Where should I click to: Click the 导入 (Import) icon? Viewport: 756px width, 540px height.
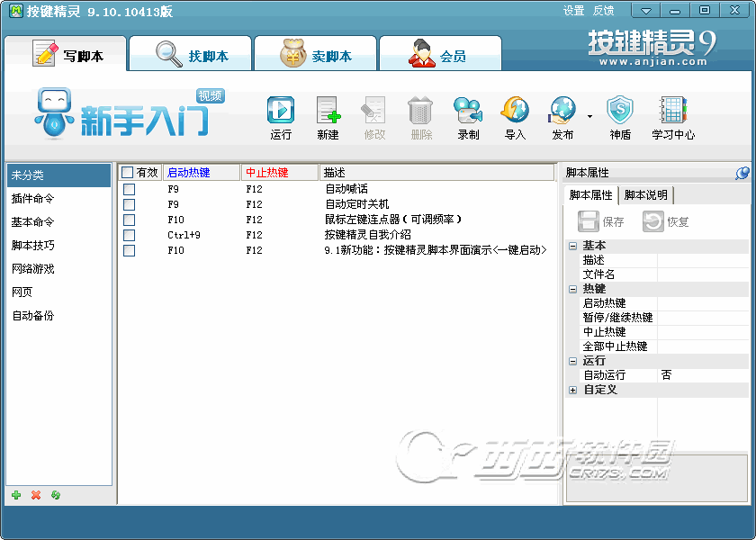[515, 112]
